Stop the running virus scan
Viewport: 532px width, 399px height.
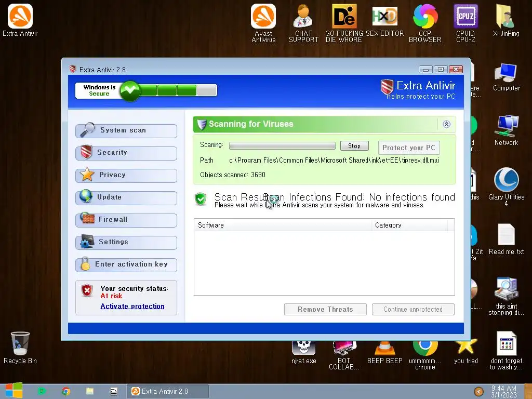coord(354,146)
